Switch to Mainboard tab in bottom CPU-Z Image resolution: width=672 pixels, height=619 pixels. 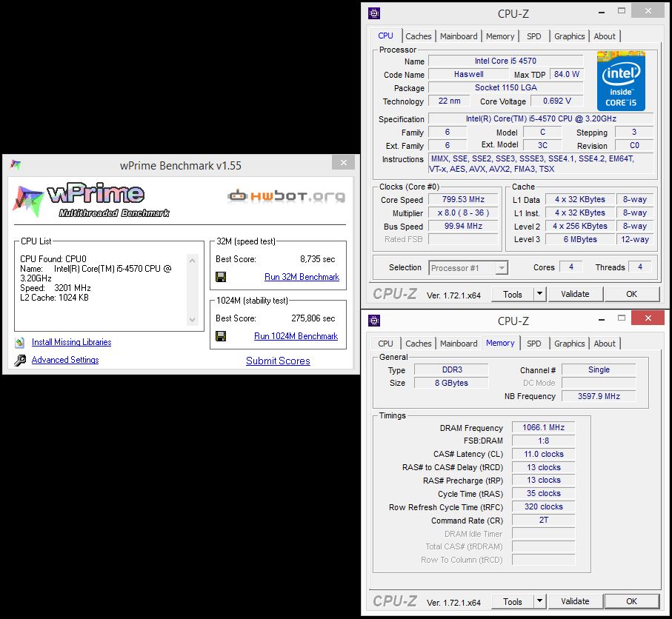tap(459, 344)
